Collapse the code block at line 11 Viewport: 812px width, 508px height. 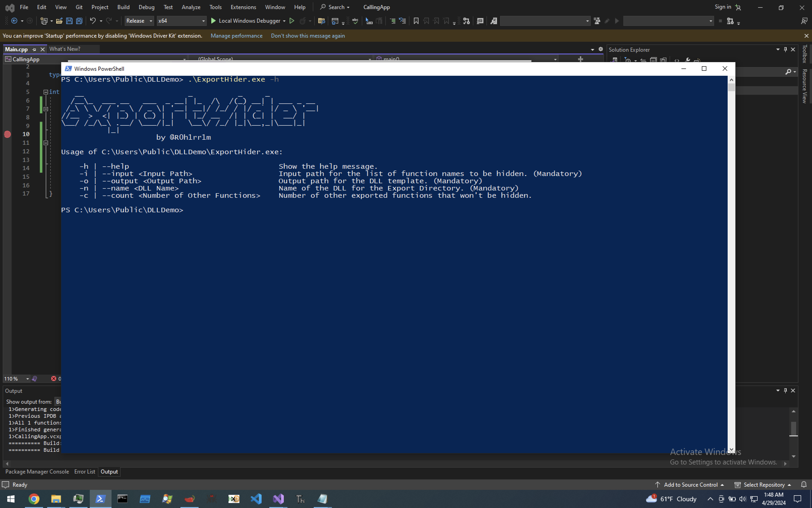click(x=46, y=143)
